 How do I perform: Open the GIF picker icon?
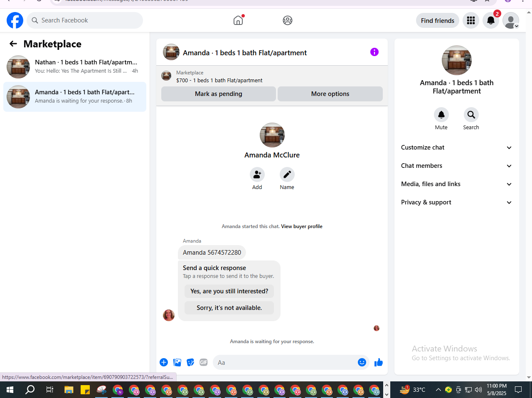[204, 362]
